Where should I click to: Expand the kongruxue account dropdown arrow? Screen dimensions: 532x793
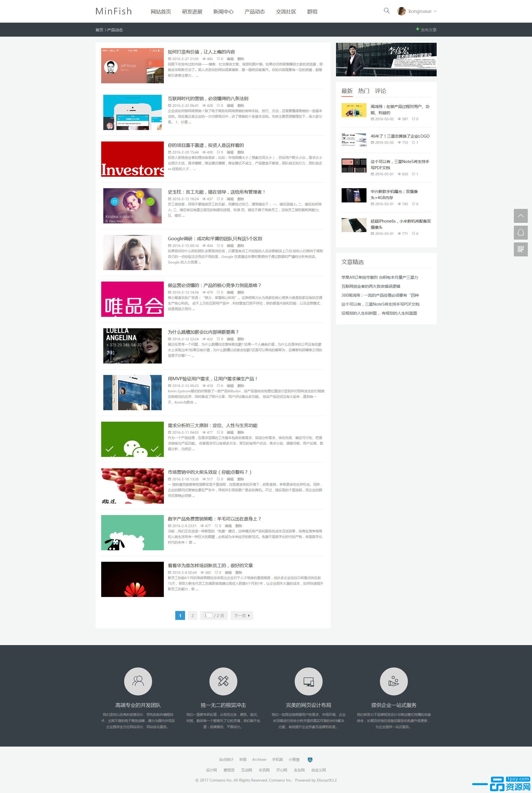[x=435, y=11]
